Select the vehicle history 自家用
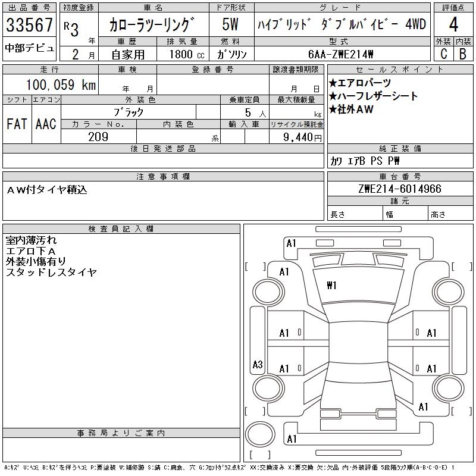The height and width of the screenshot is (476, 476). 128,55
